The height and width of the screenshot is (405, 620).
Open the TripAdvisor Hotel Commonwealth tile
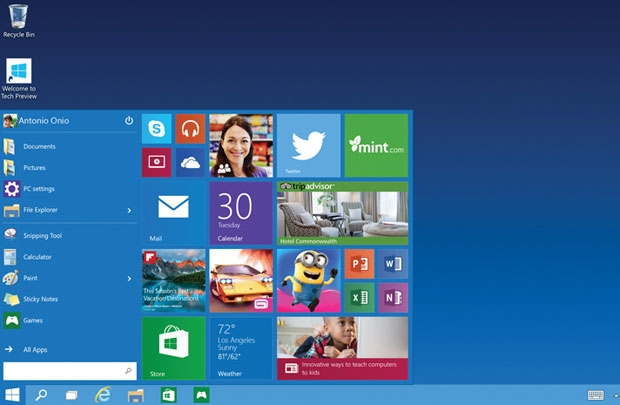(x=342, y=213)
